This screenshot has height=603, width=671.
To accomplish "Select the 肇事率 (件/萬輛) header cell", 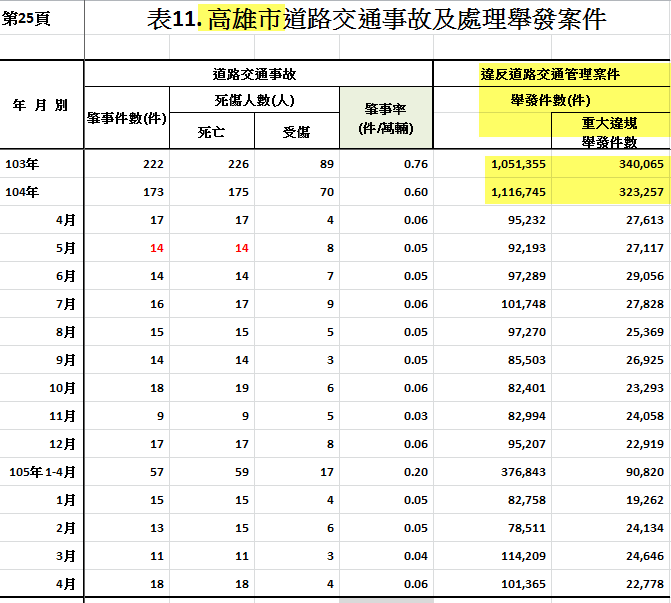I will (x=386, y=118).
